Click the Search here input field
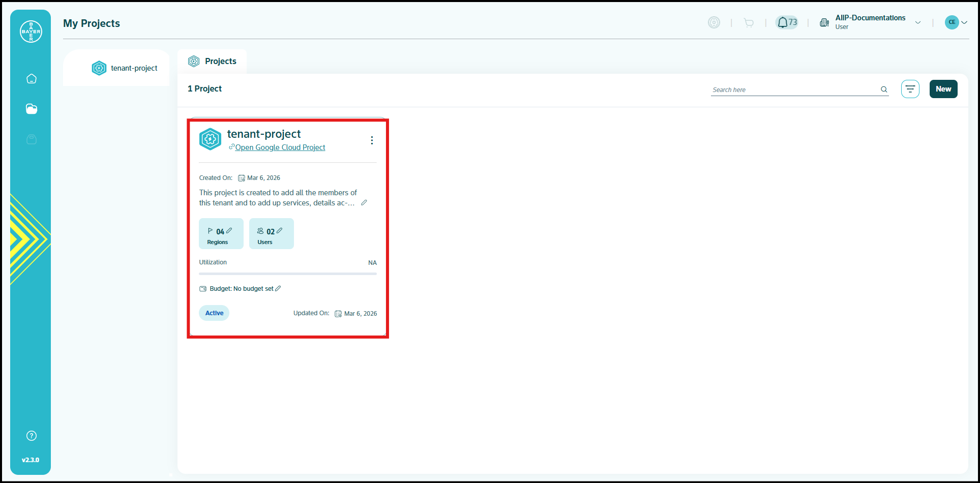This screenshot has height=483, width=980. coord(793,89)
